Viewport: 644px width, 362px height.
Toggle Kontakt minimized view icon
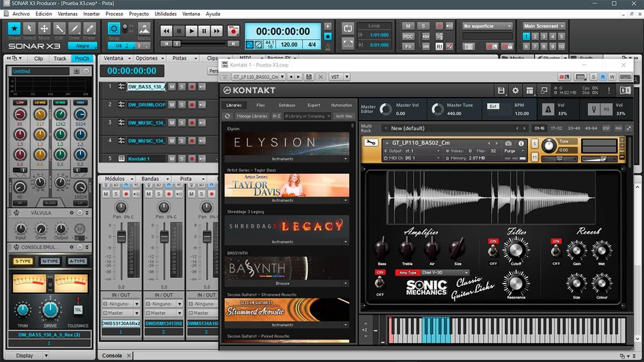coord(544,91)
